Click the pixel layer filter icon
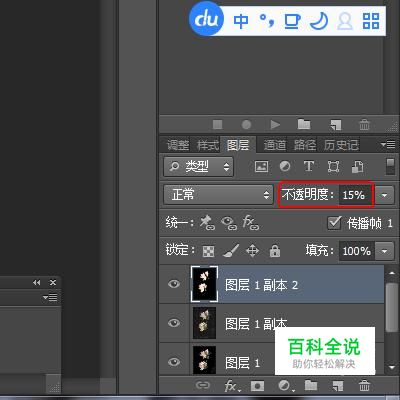Screen dimensions: 400x400 pos(261,166)
